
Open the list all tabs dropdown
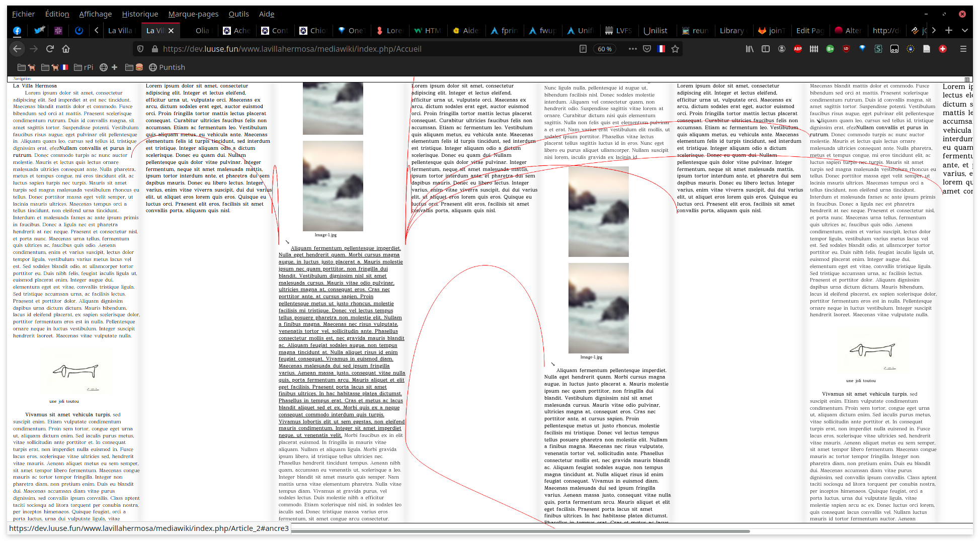click(x=965, y=30)
